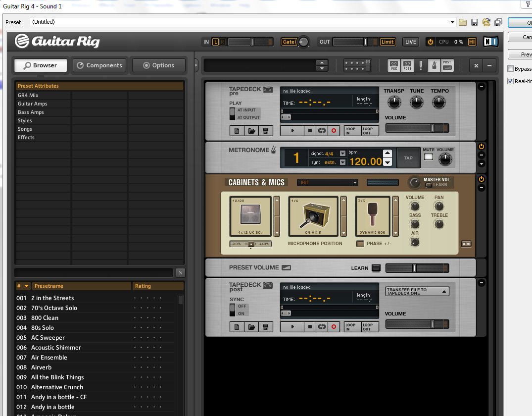Open metronome sync dropdown
This screenshot has width=532, height=416.
tap(342, 162)
